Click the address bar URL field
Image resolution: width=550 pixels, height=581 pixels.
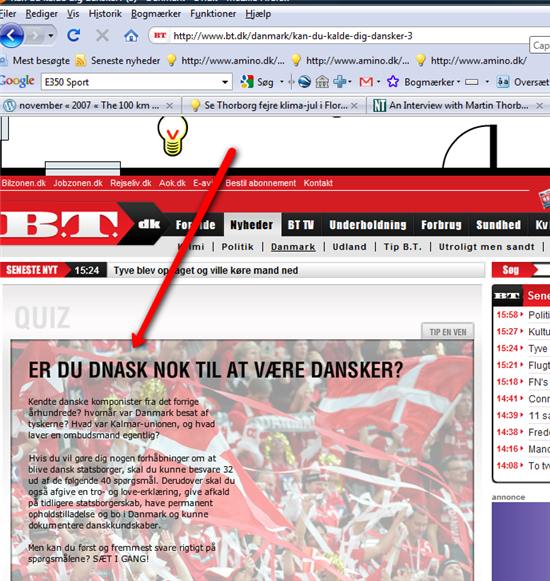348,36
